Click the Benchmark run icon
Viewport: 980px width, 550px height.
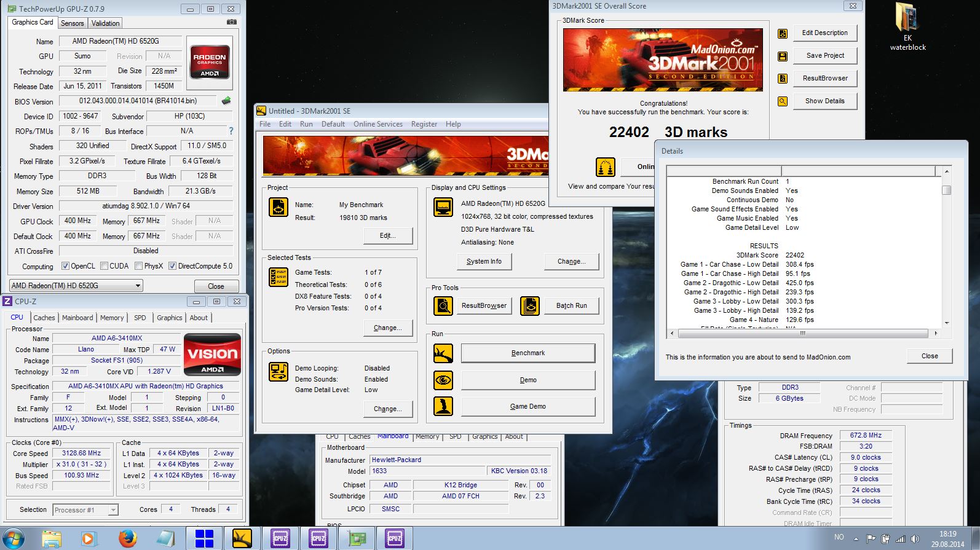pos(443,353)
